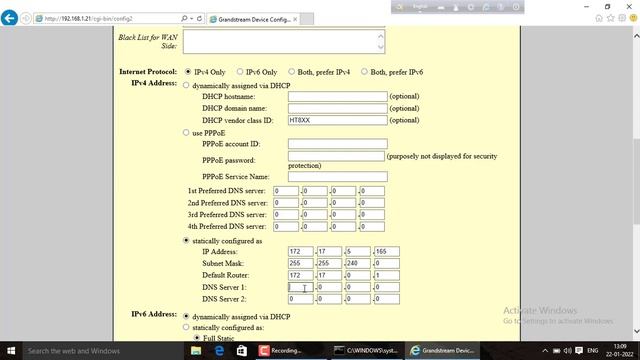Switch to Recording app in taskbar
The width and height of the screenshot is (640, 360).
click(291, 351)
